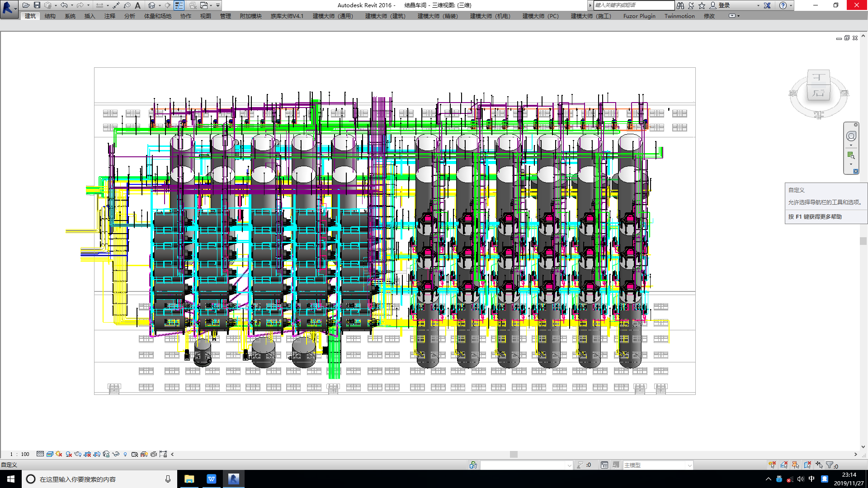Redo the last undone action
This screenshot has height=488, width=868.
click(80, 5)
